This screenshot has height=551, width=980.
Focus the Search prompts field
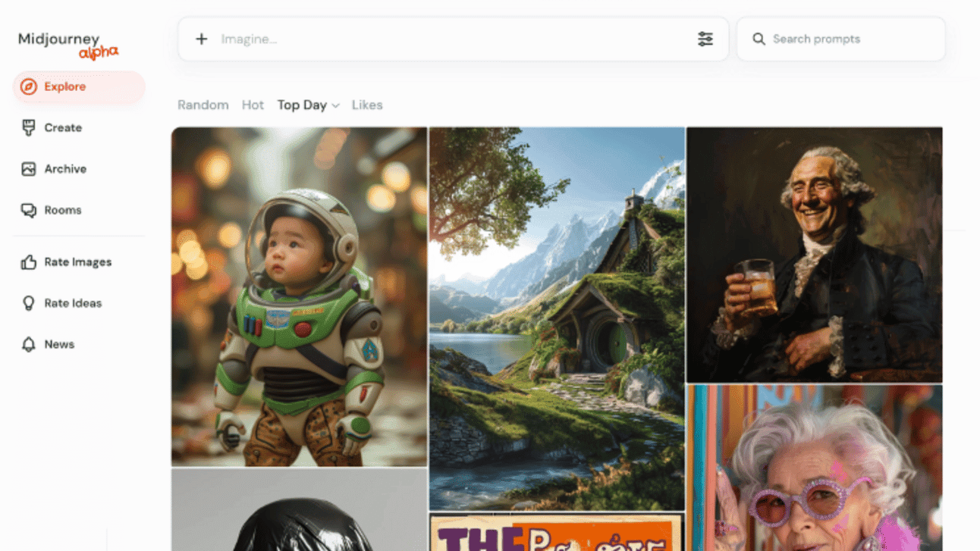tap(841, 39)
